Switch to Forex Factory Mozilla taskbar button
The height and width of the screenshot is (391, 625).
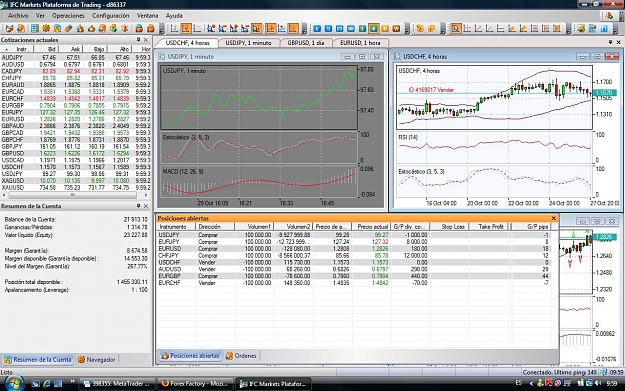click(x=194, y=384)
